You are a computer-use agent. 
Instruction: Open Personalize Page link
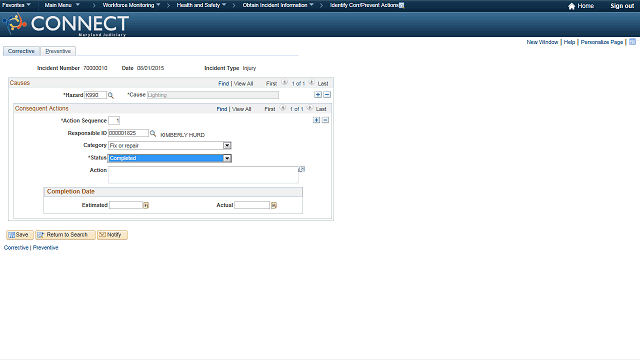tap(602, 42)
